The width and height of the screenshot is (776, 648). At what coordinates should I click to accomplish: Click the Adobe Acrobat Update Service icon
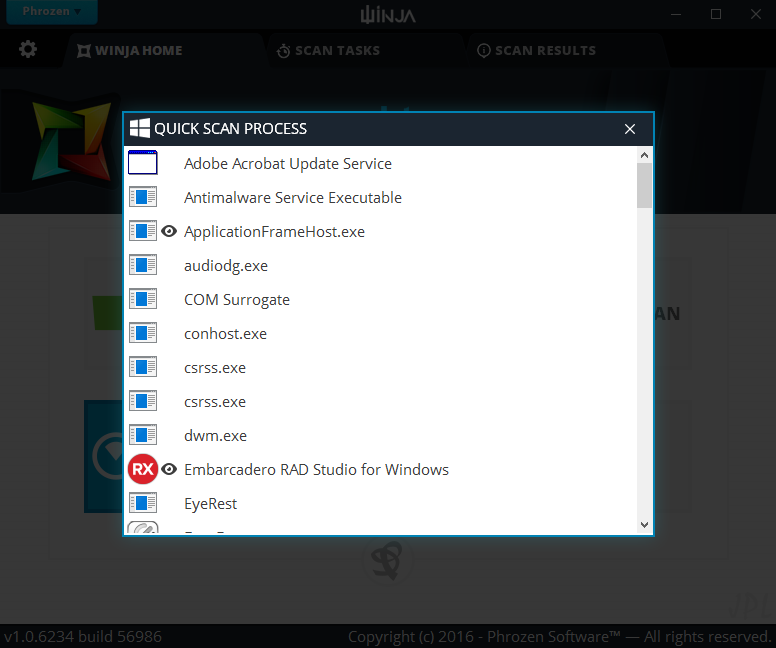(x=143, y=163)
